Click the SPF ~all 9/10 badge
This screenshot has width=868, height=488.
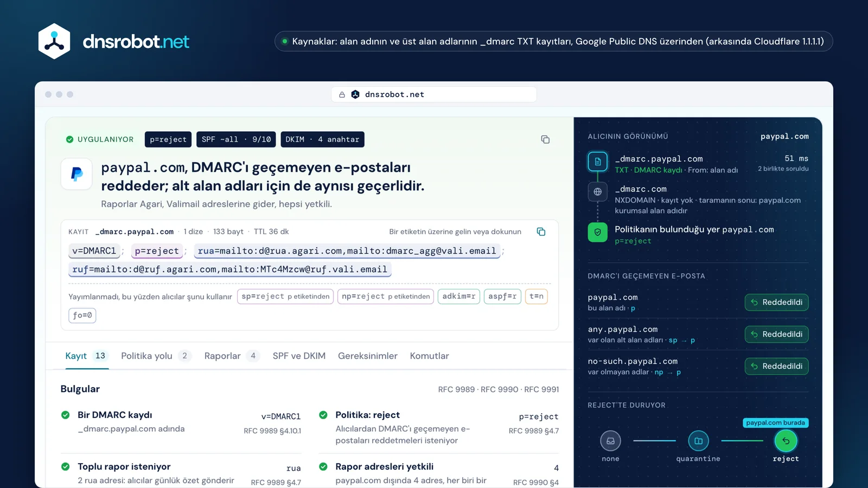click(236, 139)
